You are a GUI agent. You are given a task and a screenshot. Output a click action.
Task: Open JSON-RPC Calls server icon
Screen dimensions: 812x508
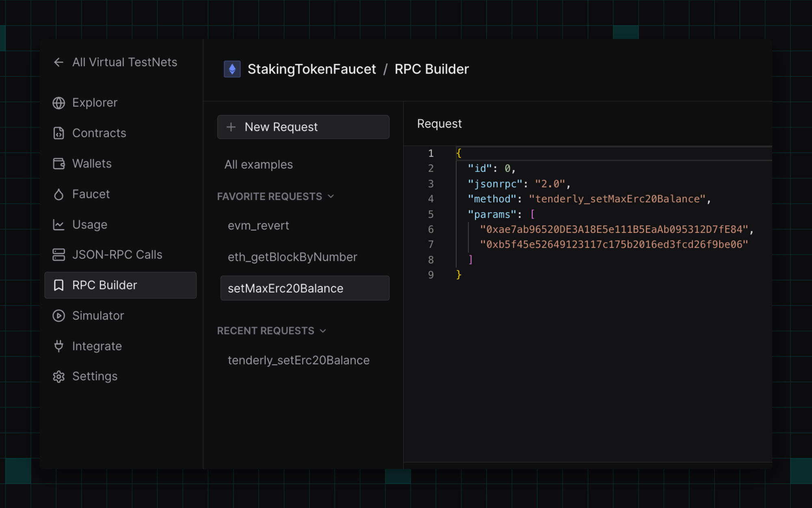pyautogui.click(x=59, y=255)
